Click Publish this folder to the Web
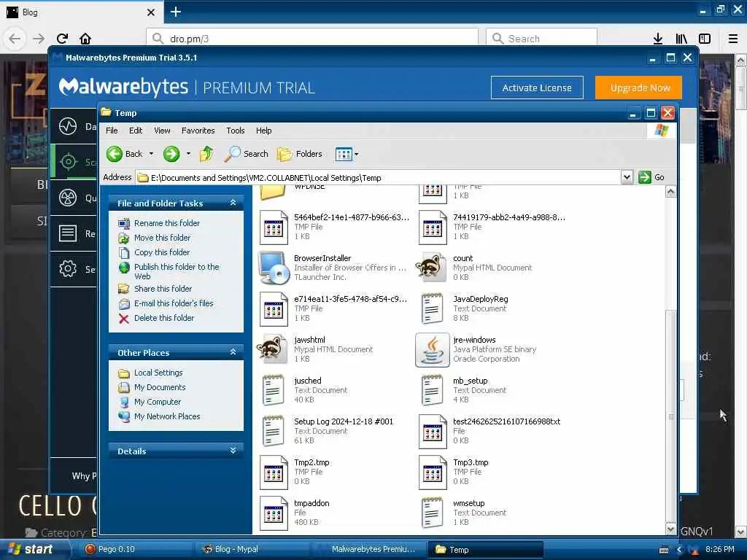The width and height of the screenshot is (747, 560). [x=177, y=271]
